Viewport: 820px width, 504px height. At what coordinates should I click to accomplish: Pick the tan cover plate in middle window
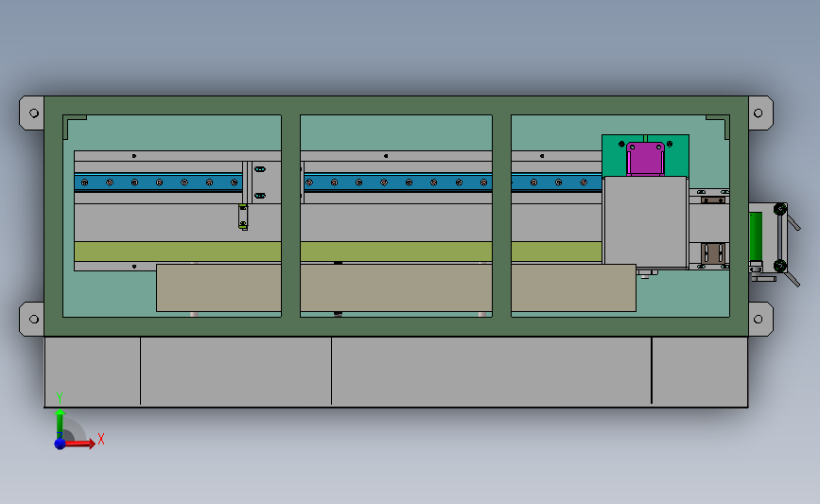click(x=396, y=287)
